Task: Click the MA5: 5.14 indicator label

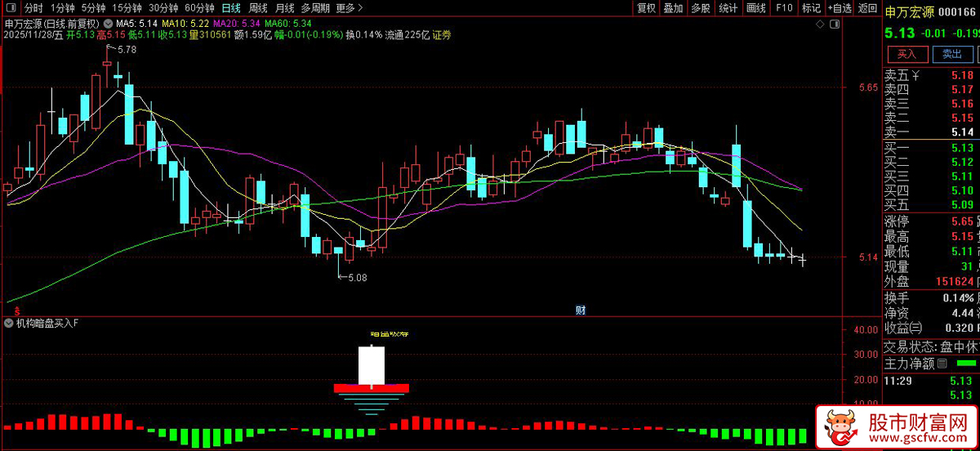Action: point(135,24)
